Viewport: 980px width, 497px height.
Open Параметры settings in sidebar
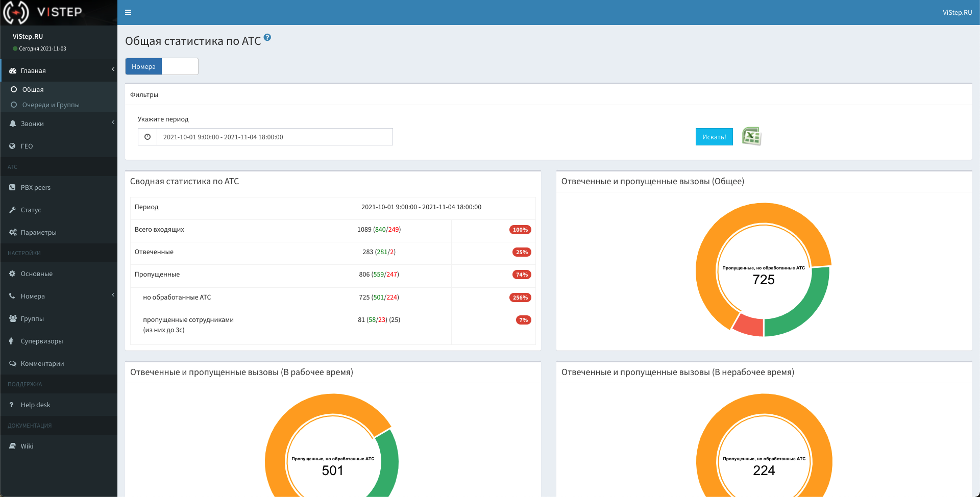[38, 232]
